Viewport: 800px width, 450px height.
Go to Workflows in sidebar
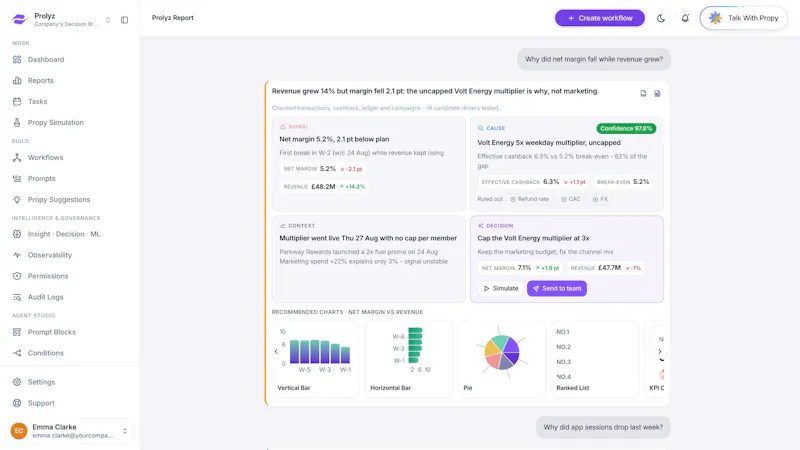(70, 158)
